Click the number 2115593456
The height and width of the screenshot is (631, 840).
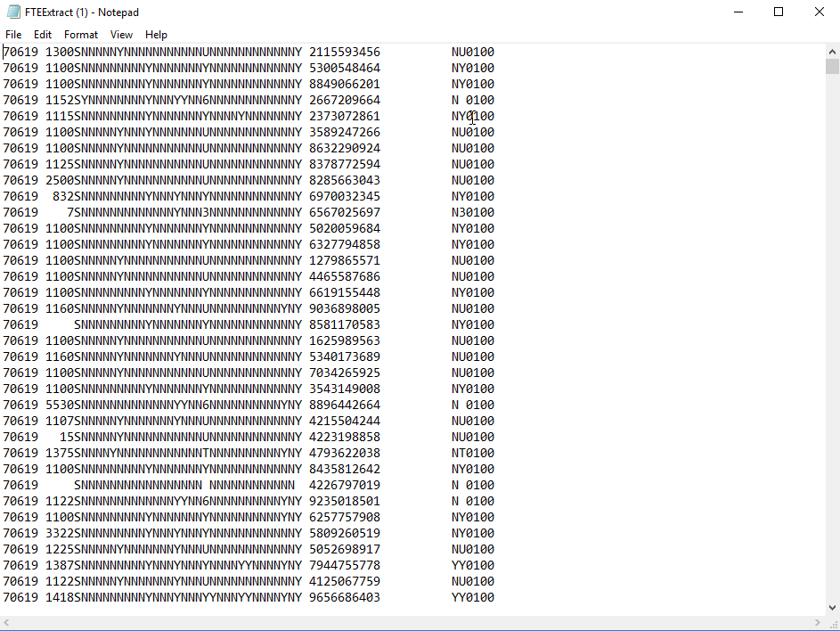(345, 52)
